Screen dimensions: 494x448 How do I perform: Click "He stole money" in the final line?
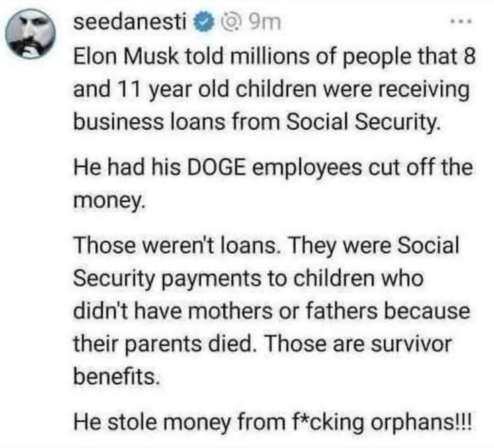coord(152,422)
